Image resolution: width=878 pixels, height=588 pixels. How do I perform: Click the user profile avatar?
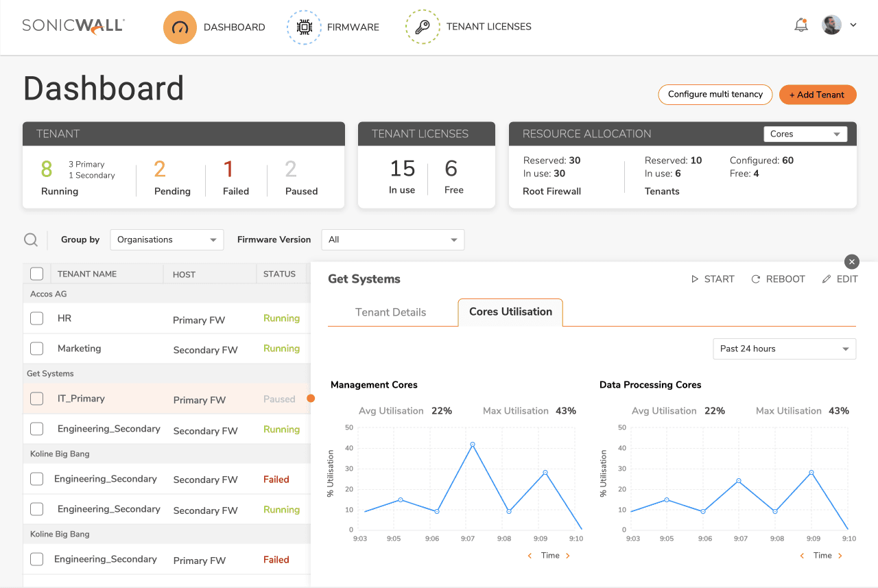831,25
